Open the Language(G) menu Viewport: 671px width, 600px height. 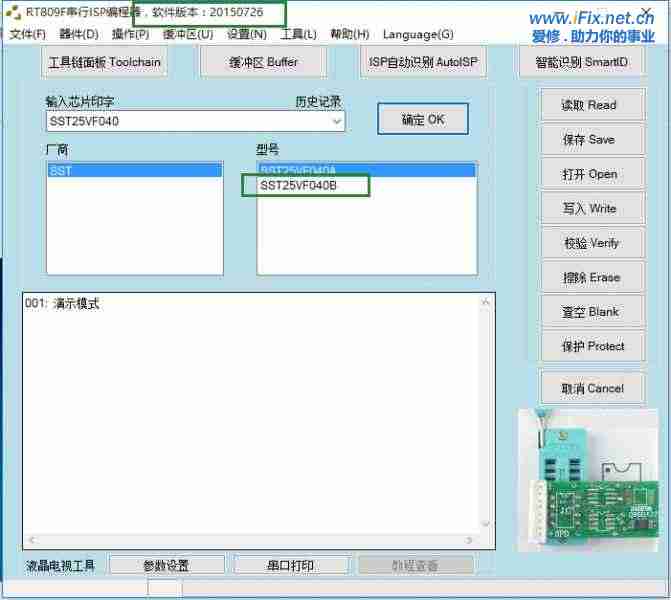tap(417, 34)
